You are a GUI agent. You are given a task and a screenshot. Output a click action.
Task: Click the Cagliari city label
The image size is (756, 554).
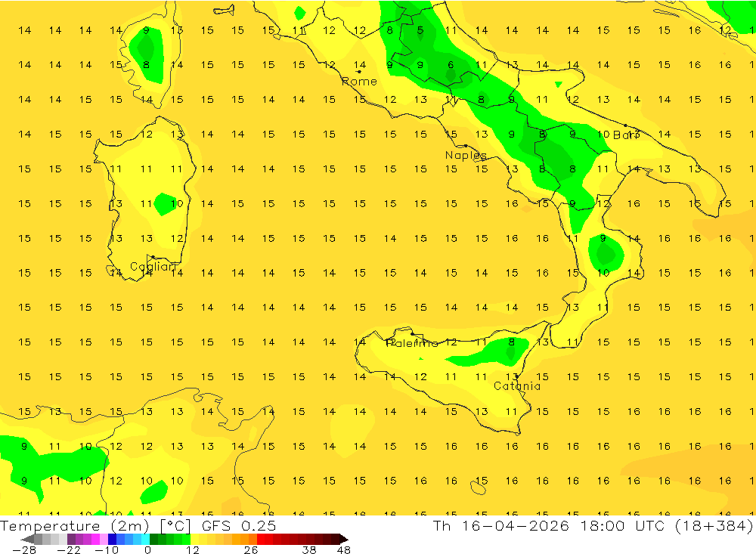click(x=153, y=266)
